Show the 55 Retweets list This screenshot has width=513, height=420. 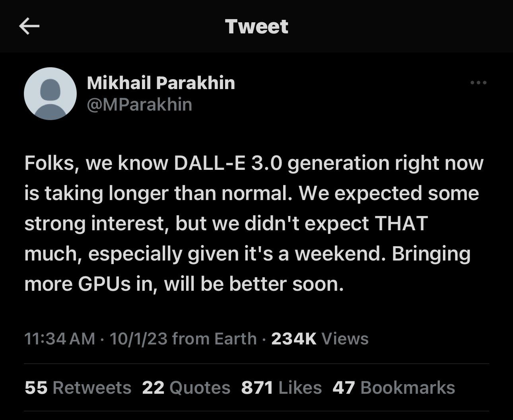pos(78,387)
